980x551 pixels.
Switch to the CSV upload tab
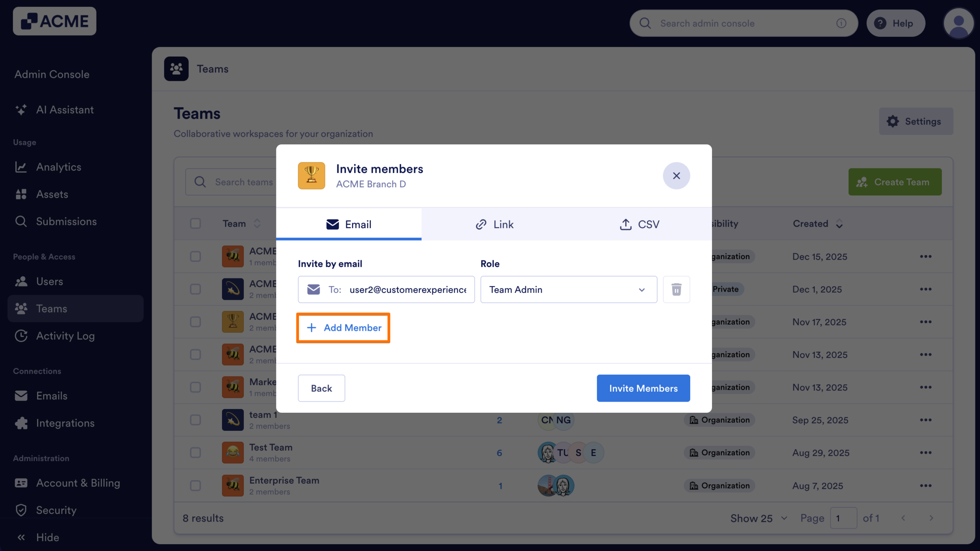(639, 224)
